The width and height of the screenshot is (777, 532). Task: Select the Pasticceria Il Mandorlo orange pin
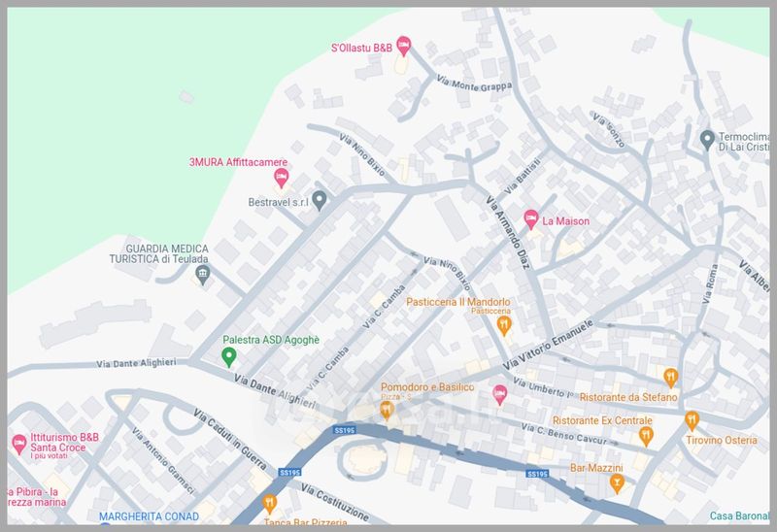503,325
